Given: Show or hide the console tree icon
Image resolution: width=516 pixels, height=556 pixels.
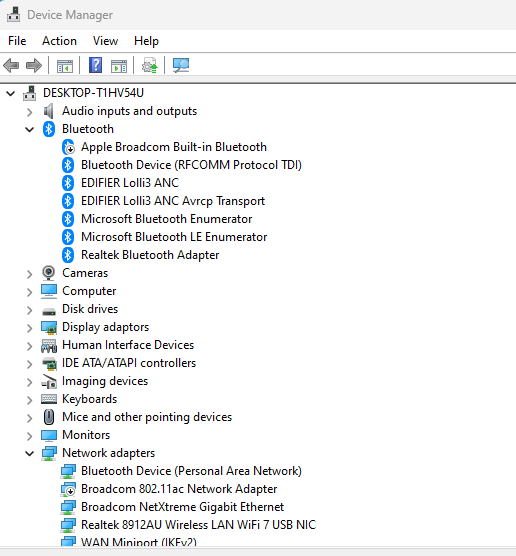Looking at the screenshot, I should [65, 66].
